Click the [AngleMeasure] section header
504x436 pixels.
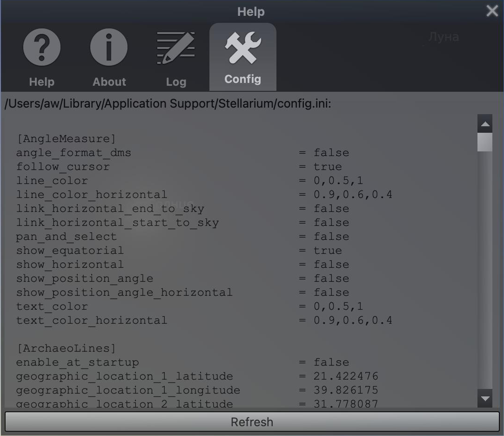(66, 139)
